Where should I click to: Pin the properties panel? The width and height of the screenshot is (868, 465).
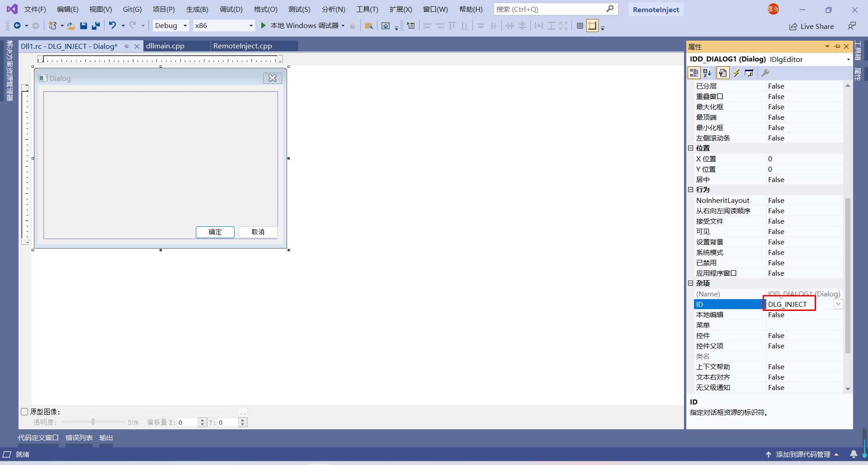(837, 47)
